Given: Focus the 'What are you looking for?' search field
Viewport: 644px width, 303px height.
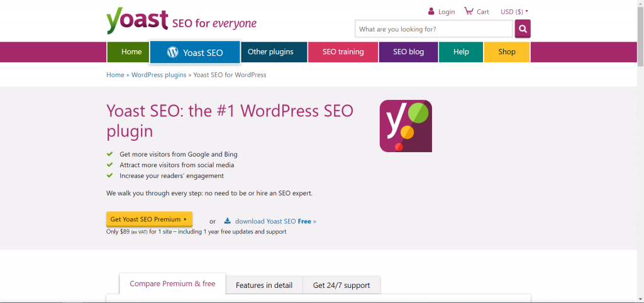Looking at the screenshot, I should pos(434,29).
